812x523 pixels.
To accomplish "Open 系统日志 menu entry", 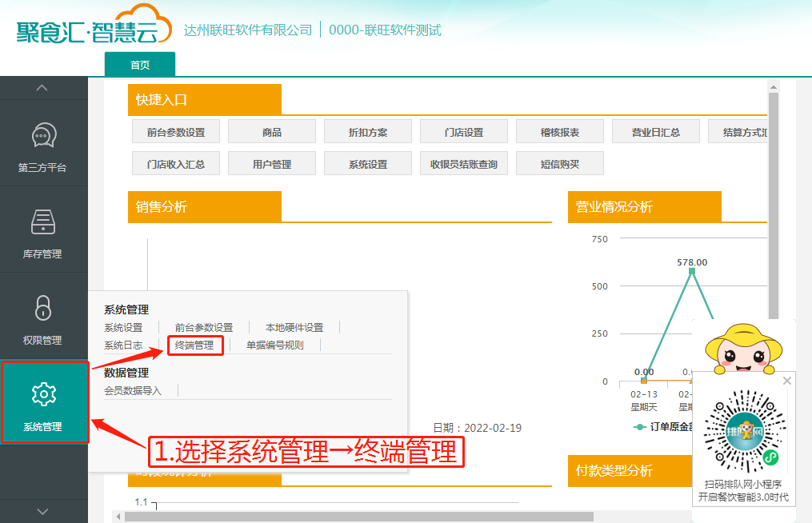I will click(123, 345).
